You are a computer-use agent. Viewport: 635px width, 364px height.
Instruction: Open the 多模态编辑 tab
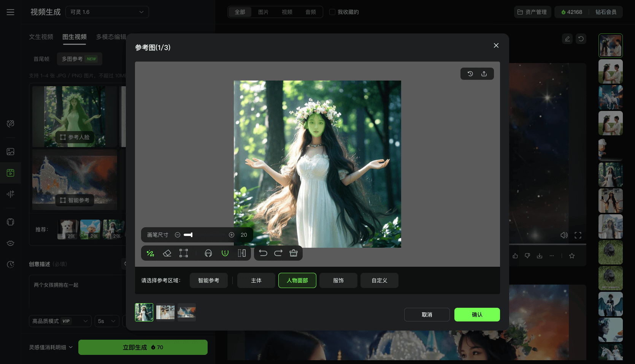(111, 37)
